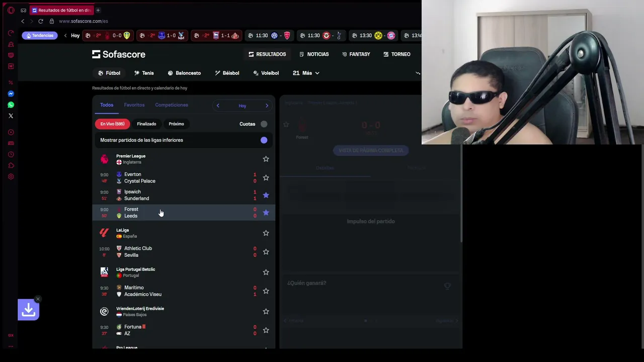This screenshot has width=644, height=362.
Task: Click the Sofascore logo
Action: [119, 54]
